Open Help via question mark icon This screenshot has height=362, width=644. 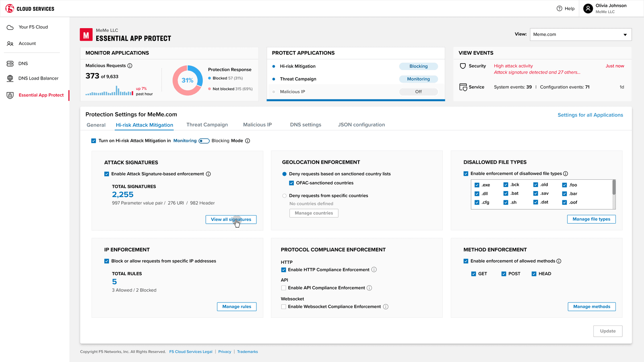tap(559, 8)
